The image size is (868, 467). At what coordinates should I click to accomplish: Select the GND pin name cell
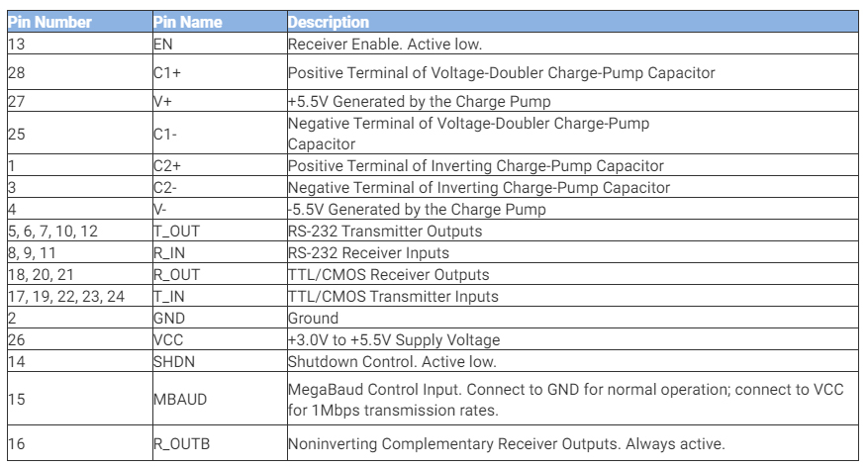click(x=169, y=319)
